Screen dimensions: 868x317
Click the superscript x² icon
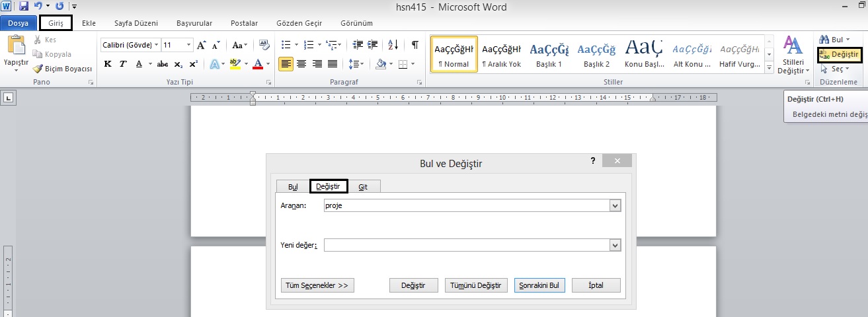click(x=193, y=64)
